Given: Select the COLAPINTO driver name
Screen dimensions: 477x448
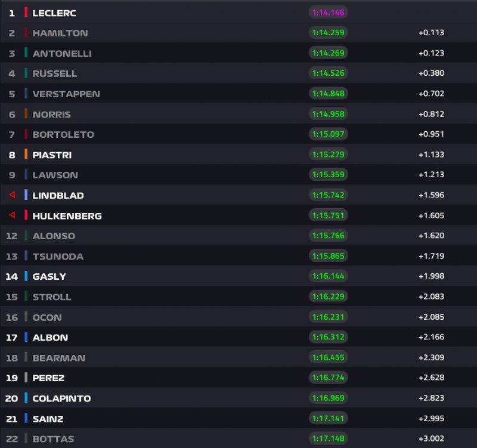Looking at the screenshot, I should pos(62,398).
